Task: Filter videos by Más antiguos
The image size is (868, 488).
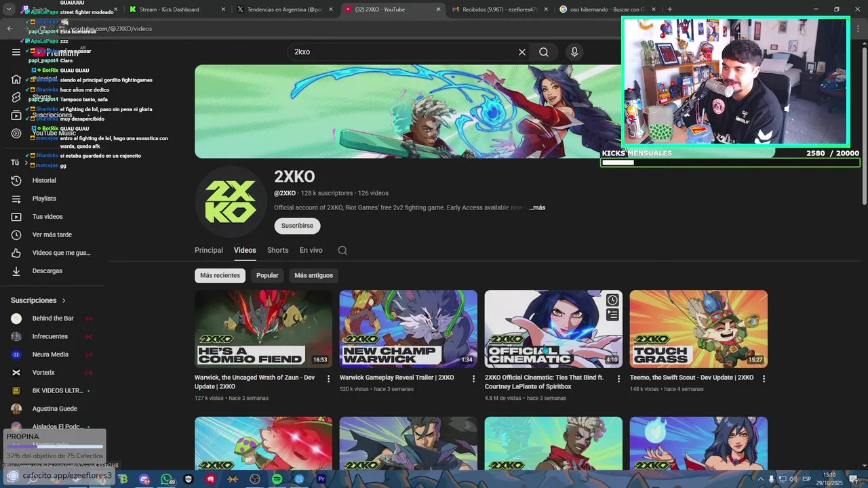Action: [x=314, y=275]
